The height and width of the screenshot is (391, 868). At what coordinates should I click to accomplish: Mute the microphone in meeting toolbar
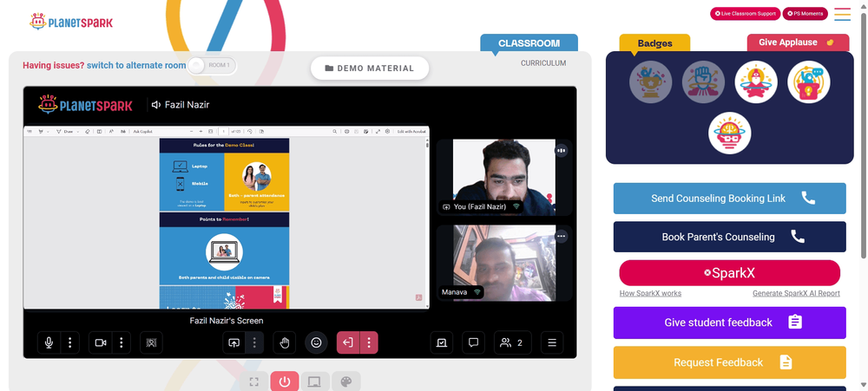tap(49, 342)
